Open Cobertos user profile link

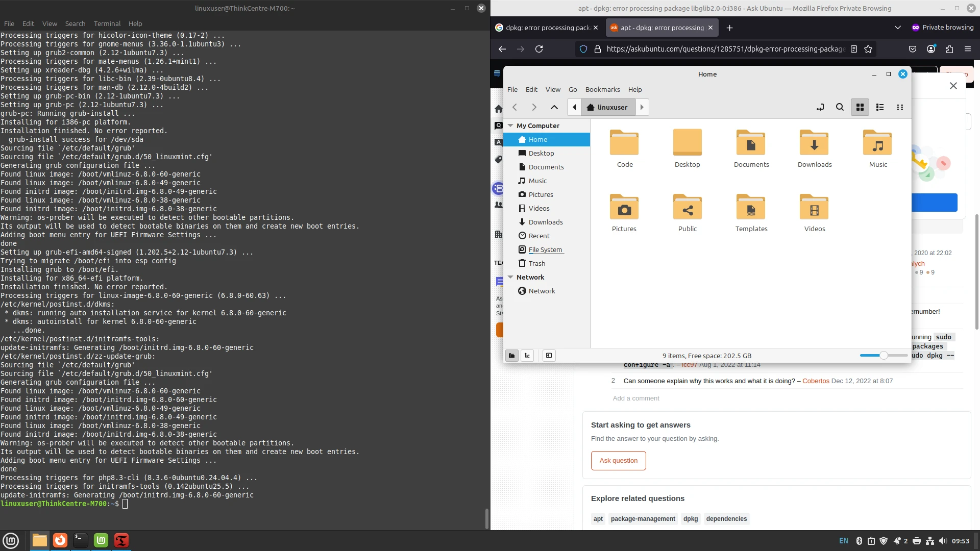click(x=816, y=381)
